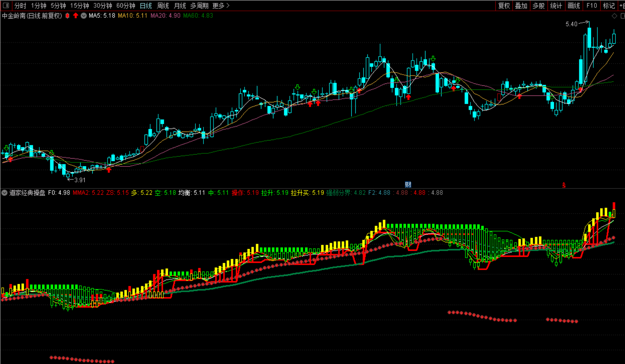Screen dimensions: 625x364
Task: Switch to the 周线 weekly tab
Action: (163, 6)
